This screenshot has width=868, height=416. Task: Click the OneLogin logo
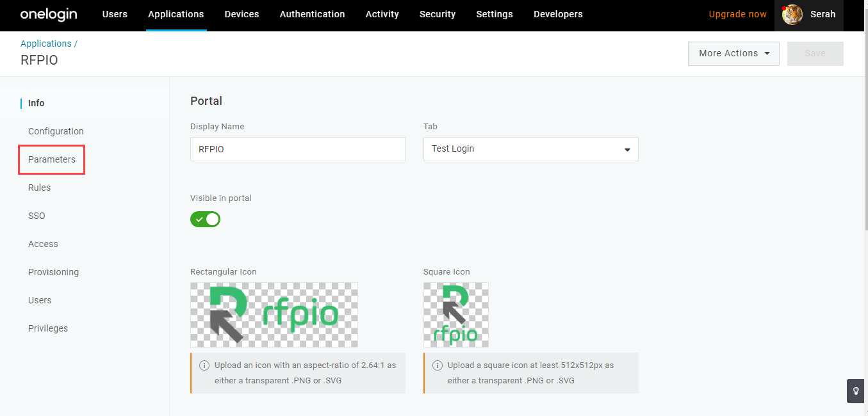tap(48, 14)
